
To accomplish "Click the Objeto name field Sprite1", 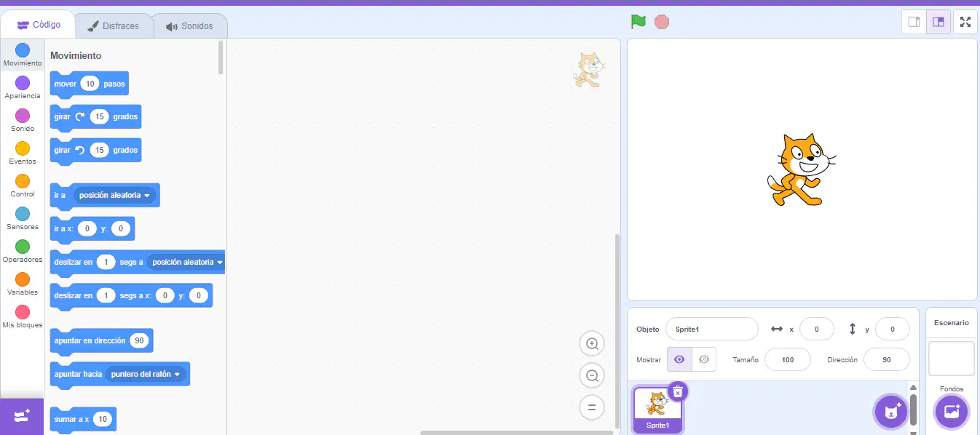I will 712,329.
